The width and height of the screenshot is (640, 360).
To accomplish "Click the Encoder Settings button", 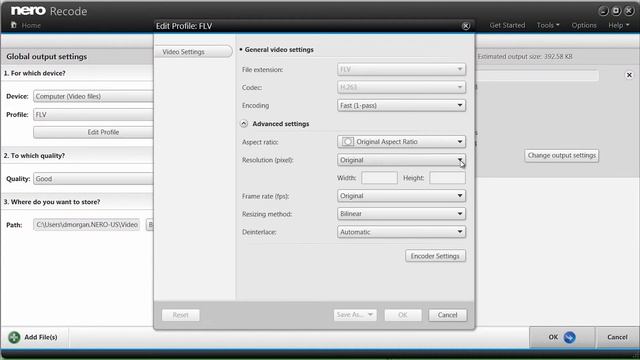I will [435, 256].
